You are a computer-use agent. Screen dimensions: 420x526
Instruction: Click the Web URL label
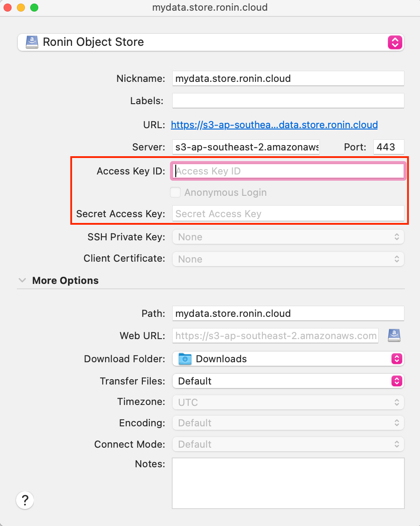tap(142, 336)
